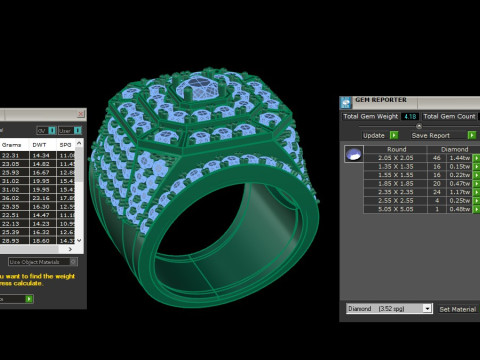Click the Total Gem Weight label

[371, 116]
